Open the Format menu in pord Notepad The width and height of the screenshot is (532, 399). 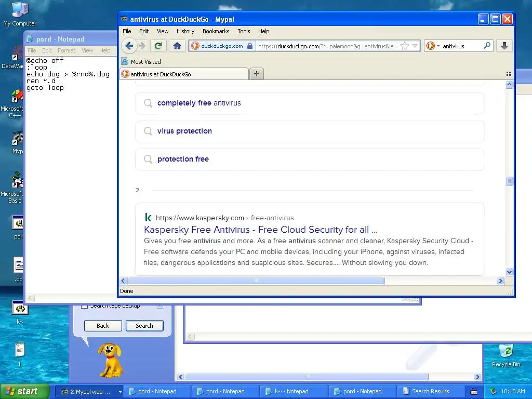tap(66, 50)
